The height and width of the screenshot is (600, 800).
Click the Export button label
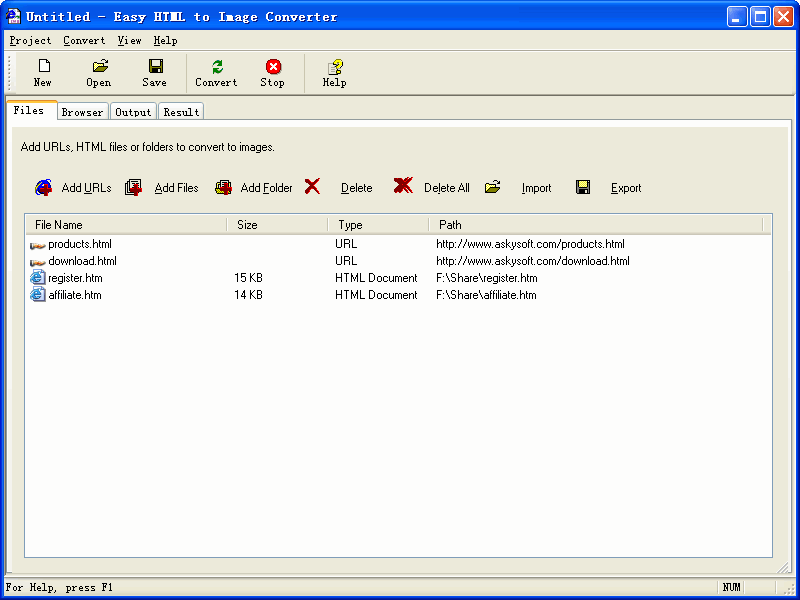[626, 188]
